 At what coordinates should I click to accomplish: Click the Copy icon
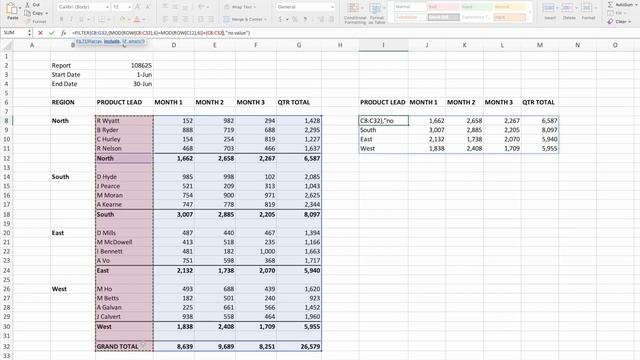(x=27, y=13)
